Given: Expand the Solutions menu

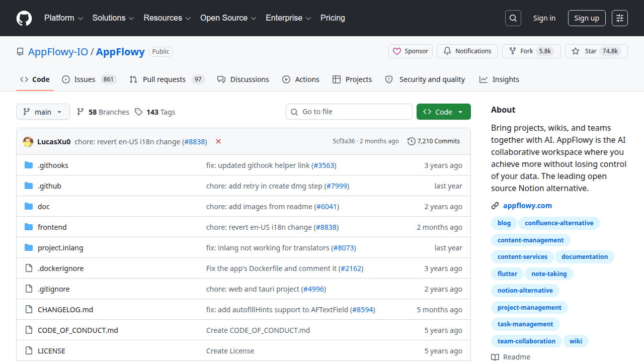Looking at the screenshot, I should [113, 18].
